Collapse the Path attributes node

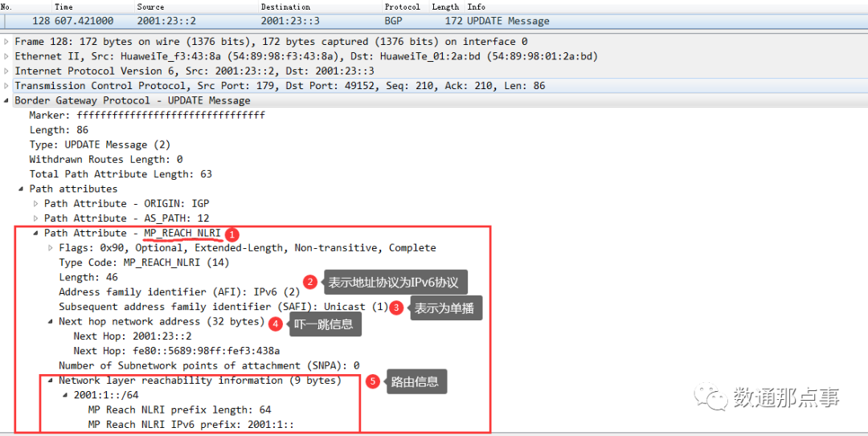21,189
